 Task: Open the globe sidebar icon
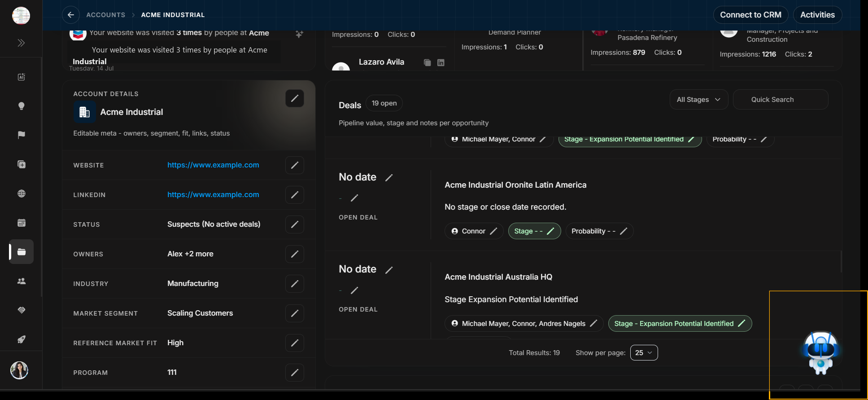pos(21,193)
